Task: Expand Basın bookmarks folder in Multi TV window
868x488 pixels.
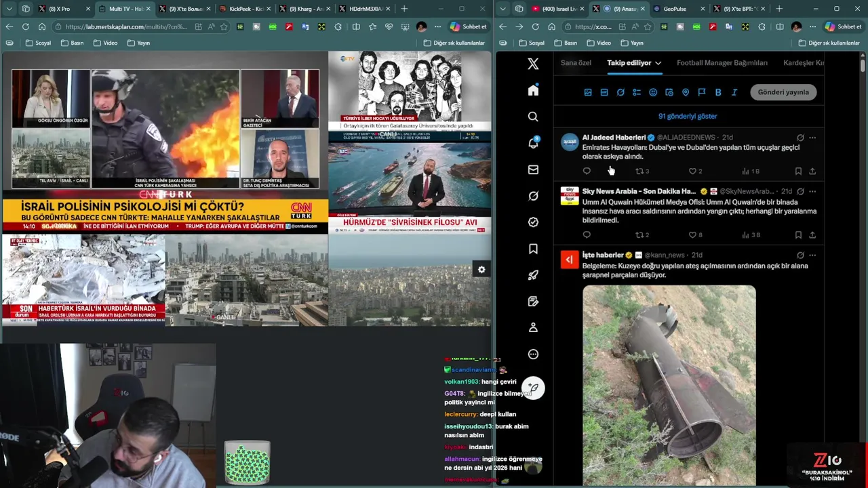Action: [72, 43]
